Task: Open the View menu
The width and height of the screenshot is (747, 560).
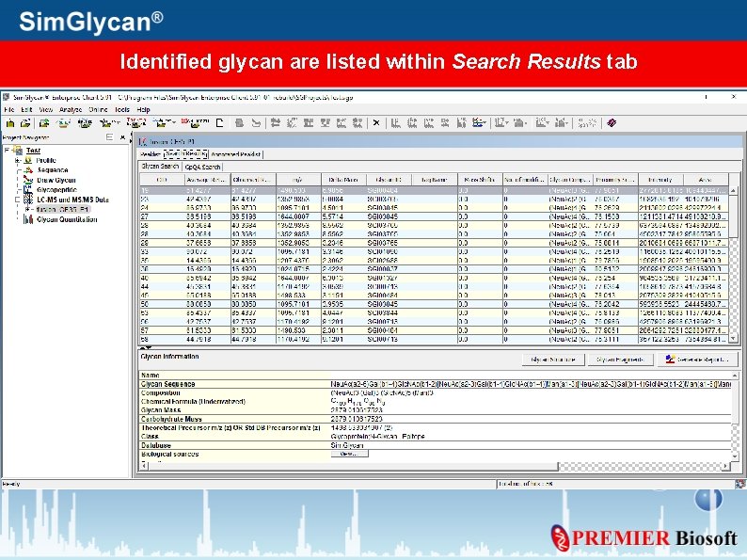Action: click(46, 109)
